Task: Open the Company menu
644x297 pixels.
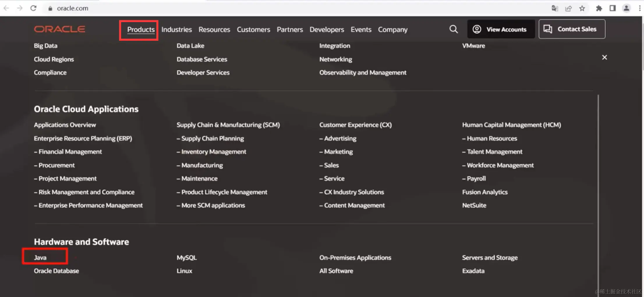Action: 393,30
